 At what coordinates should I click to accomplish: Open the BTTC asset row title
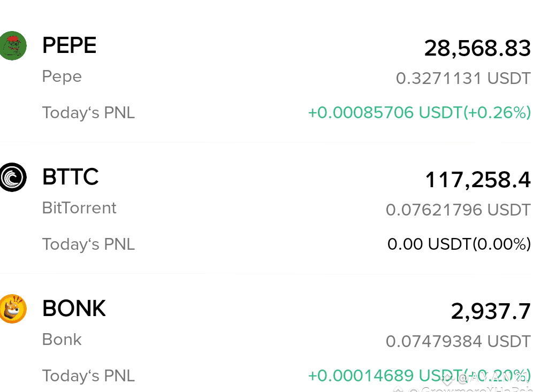click(x=71, y=176)
